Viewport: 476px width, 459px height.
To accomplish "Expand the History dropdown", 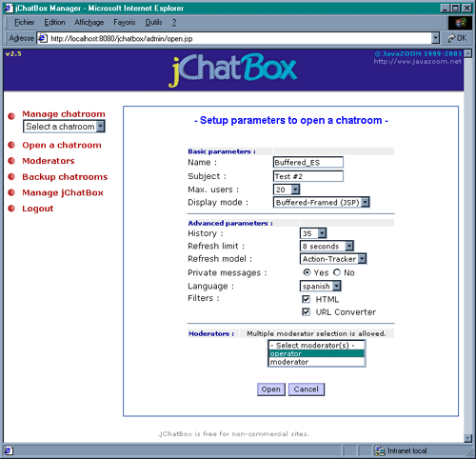I will pos(322,233).
